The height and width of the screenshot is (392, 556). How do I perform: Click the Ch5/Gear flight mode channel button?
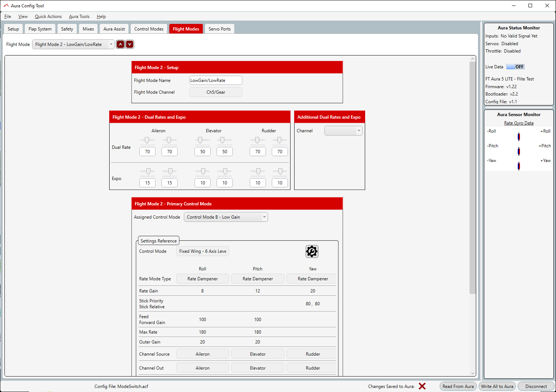click(x=215, y=92)
